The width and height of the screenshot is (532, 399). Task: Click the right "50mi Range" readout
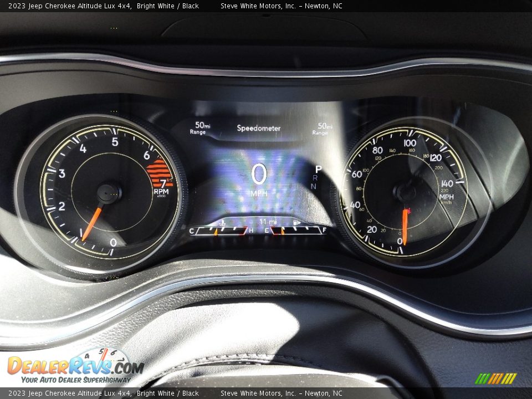[323, 129]
